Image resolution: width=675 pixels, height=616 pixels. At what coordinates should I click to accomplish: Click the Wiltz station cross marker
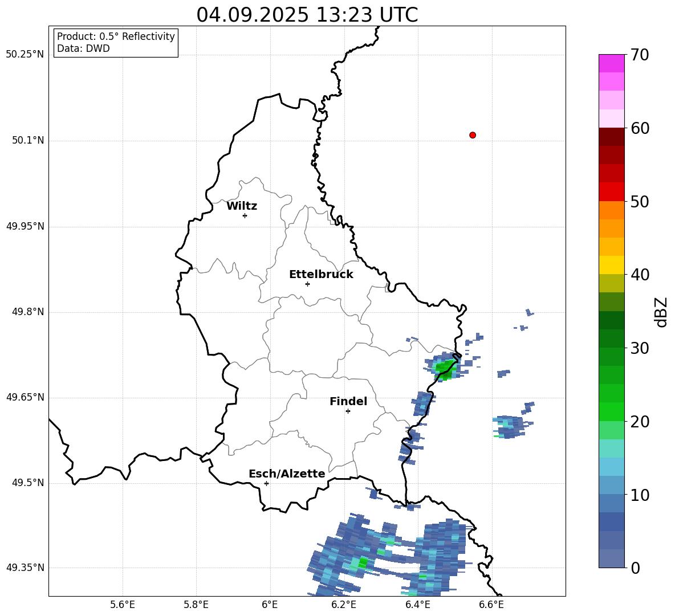(245, 215)
